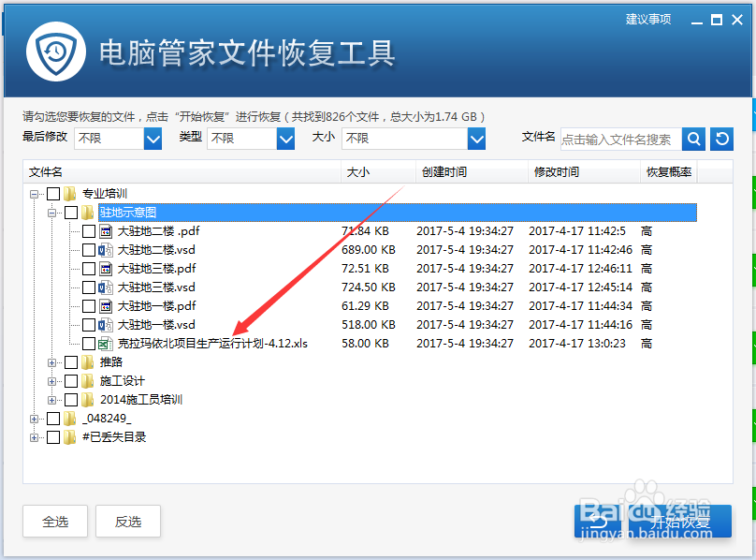Screen dimensions: 756x560
Task: Sort by 修改时间 column header
Action: coord(585,172)
